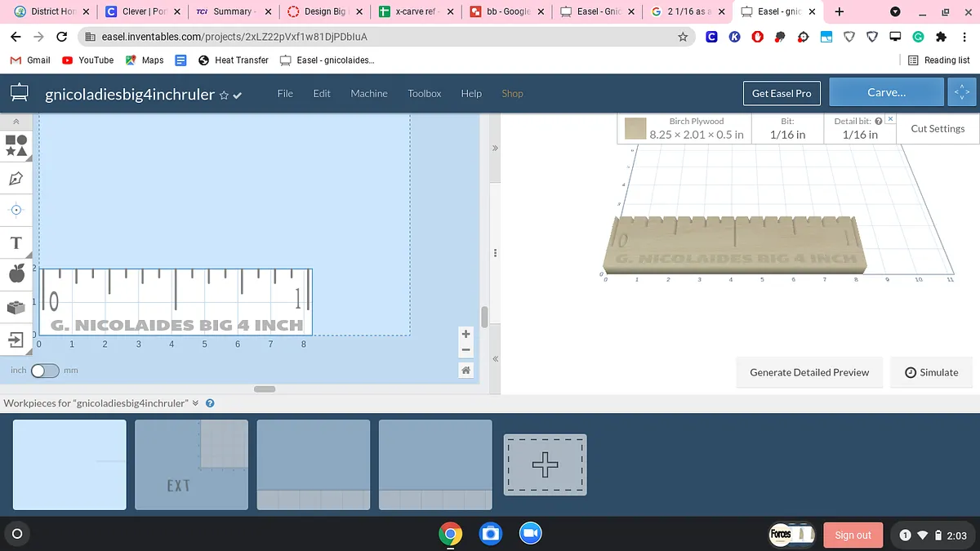
Task: Open the Cut Settings dropdown
Action: [937, 129]
